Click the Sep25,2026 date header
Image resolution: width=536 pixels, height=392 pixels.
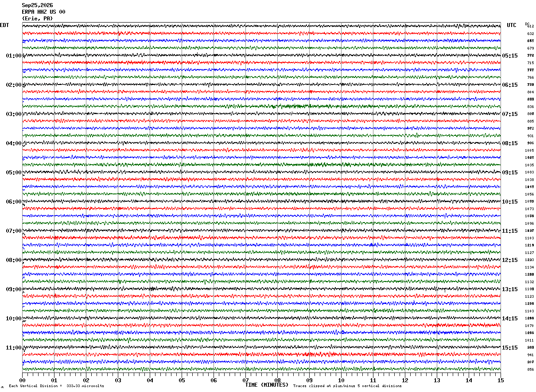point(37,5)
